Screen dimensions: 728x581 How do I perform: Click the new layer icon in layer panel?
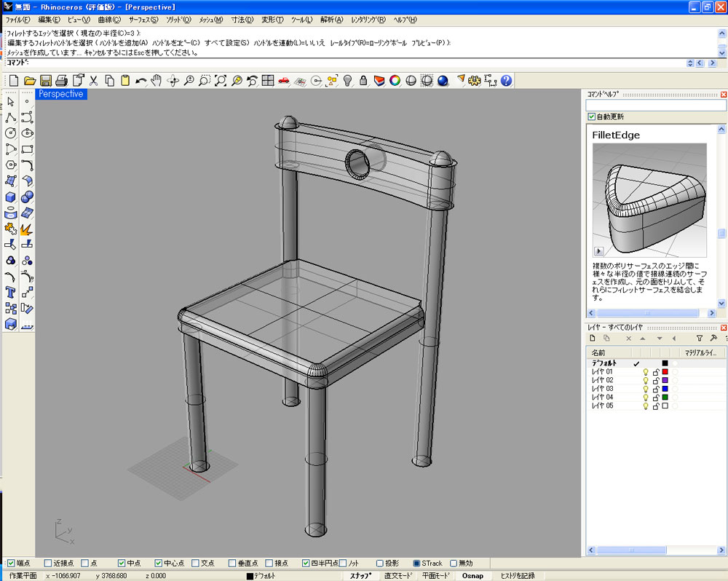pos(593,339)
